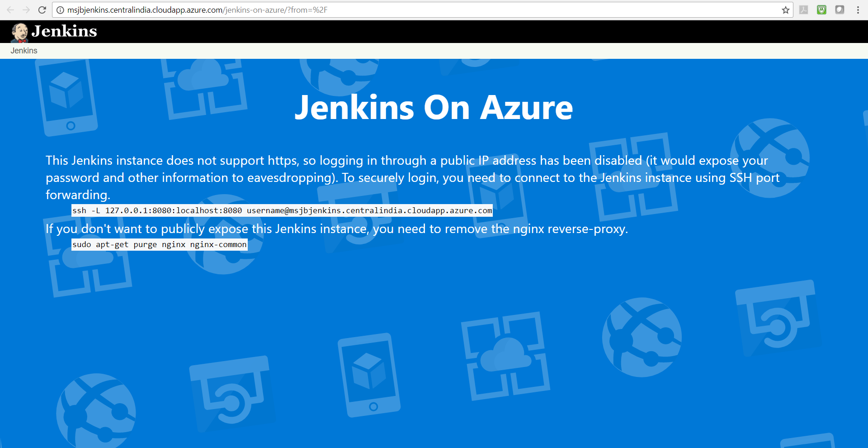Click the Jenkins butler logo
Viewport: 868px width, 448px height.
tap(19, 32)
